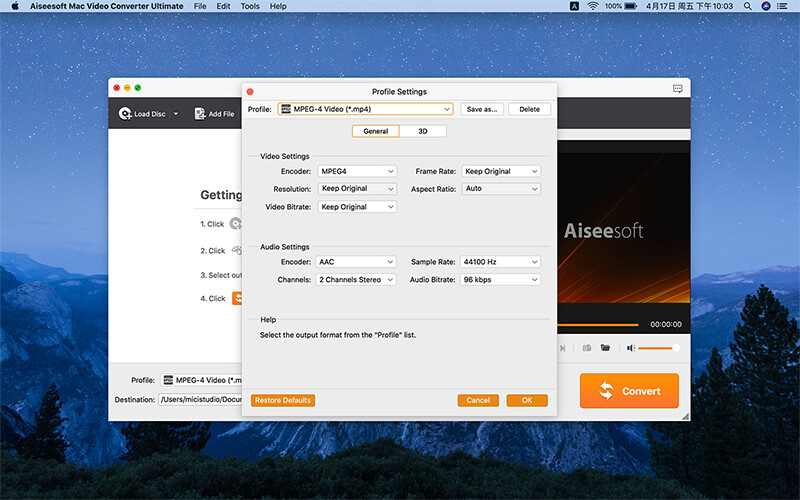This screenshot has height=500, width=800.
Task: Close the Profile Settings dialog
Action: coord(250,92)
